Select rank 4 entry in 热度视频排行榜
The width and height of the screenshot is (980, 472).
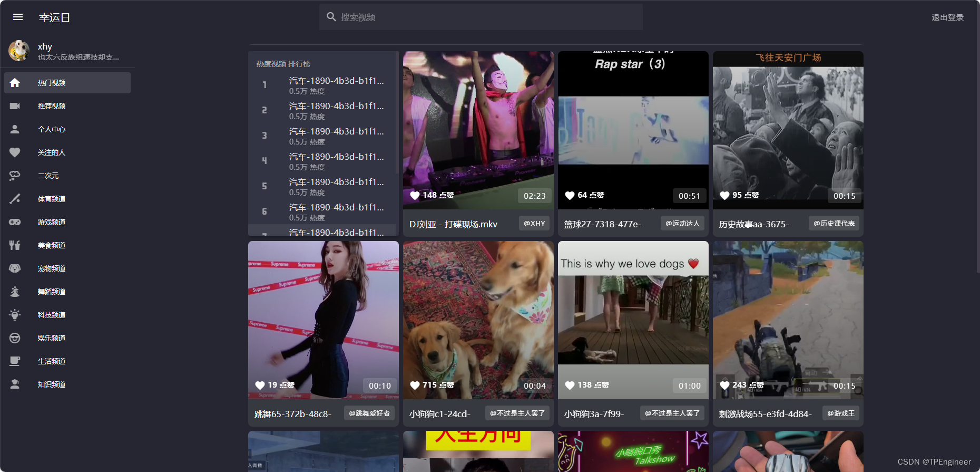pyautogui.click(x=322, y=161)
